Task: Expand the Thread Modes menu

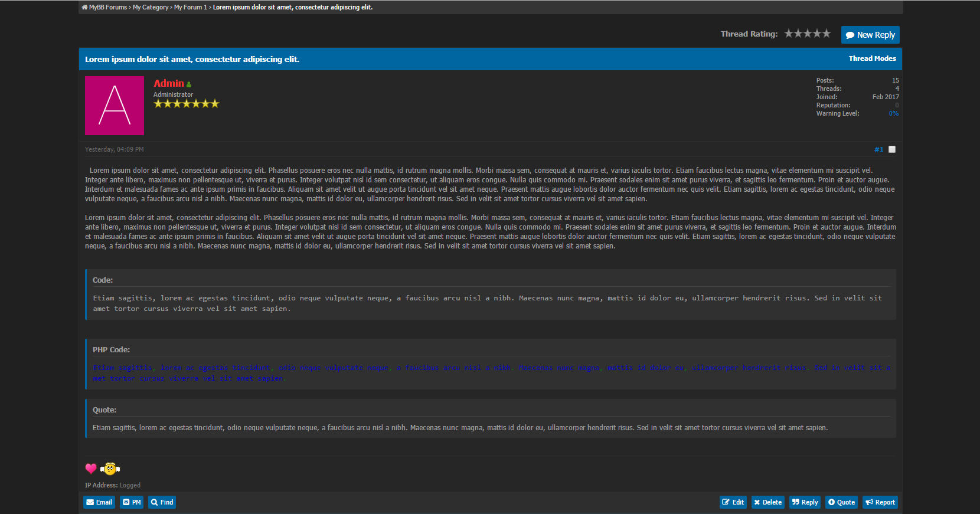Action: click(x=872, y=58)
